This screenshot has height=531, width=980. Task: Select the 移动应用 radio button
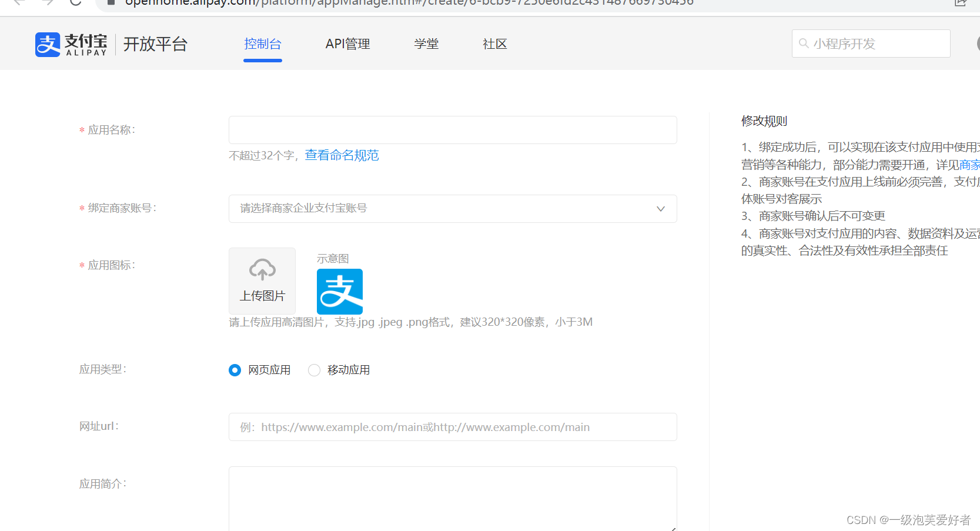click(314, 370)
